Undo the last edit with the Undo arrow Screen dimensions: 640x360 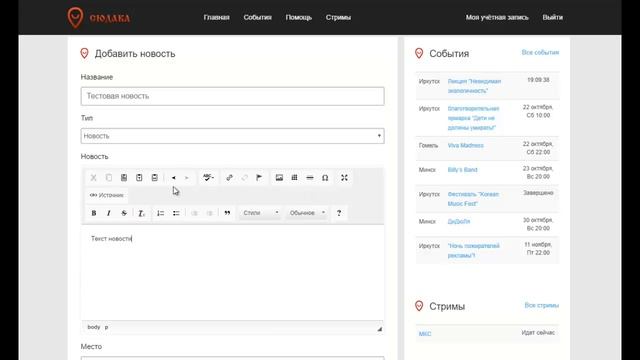point(174,178)
